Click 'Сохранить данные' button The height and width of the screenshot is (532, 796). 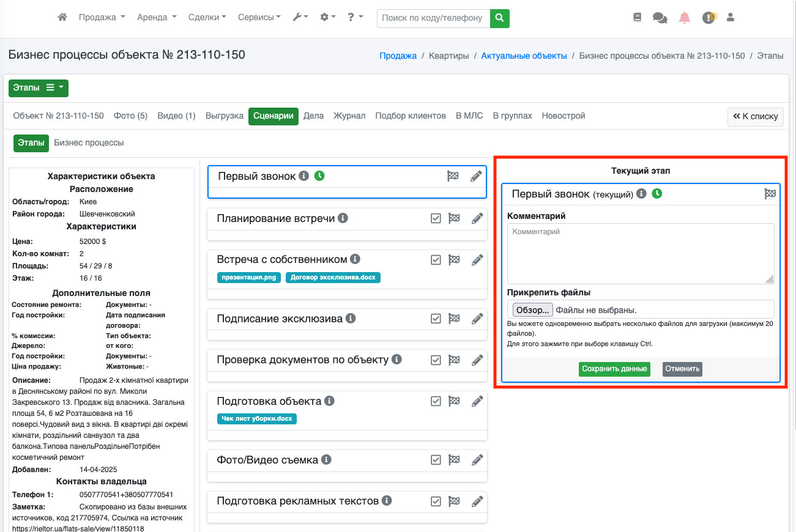tap(614, 369)
